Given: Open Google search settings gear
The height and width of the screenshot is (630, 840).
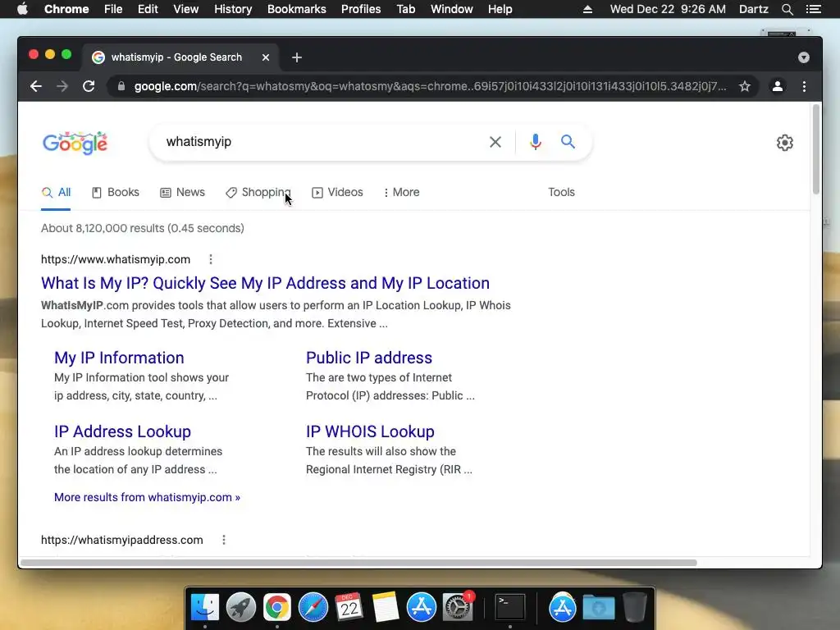Looking at the screenshot, I should tap(785, 143).
